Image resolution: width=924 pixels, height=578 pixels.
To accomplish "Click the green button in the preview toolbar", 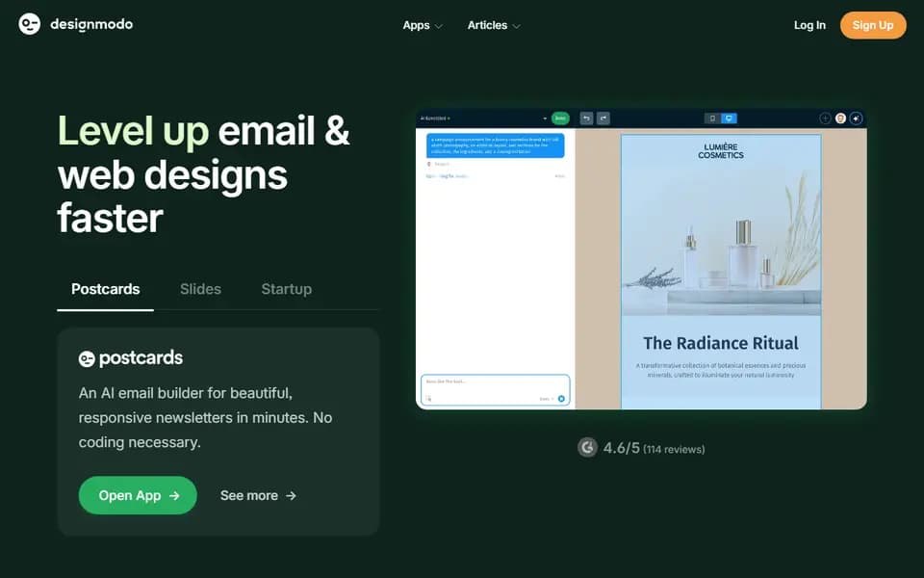I will [x=560, y=118].
